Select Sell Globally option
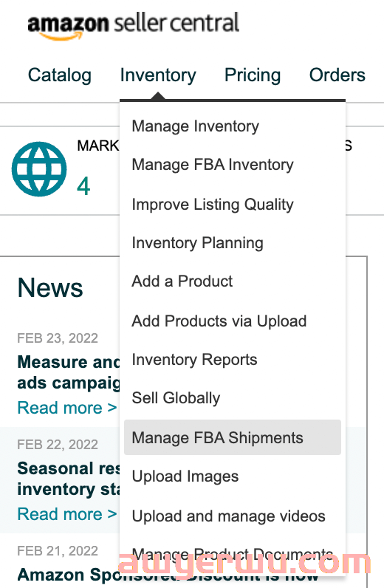Image resolution: width=384 pixels, height=588 pixels. [176, 398]
